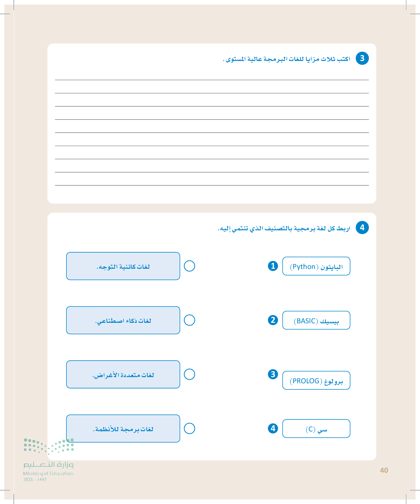420x504 pixels.
Task: Click the لغات برمجة للأنظمة category box
Action: (x=123, y=428)
